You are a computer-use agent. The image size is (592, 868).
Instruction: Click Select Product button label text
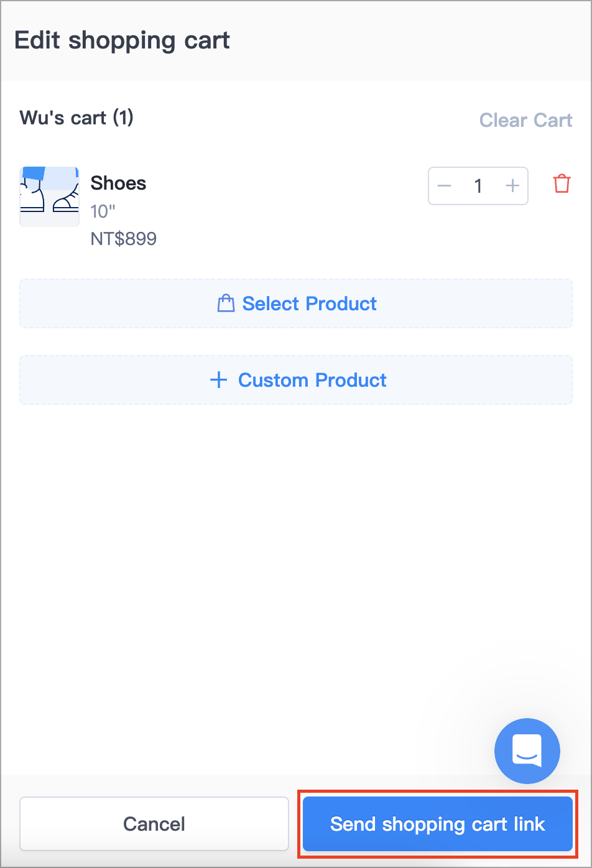point(309,303)
